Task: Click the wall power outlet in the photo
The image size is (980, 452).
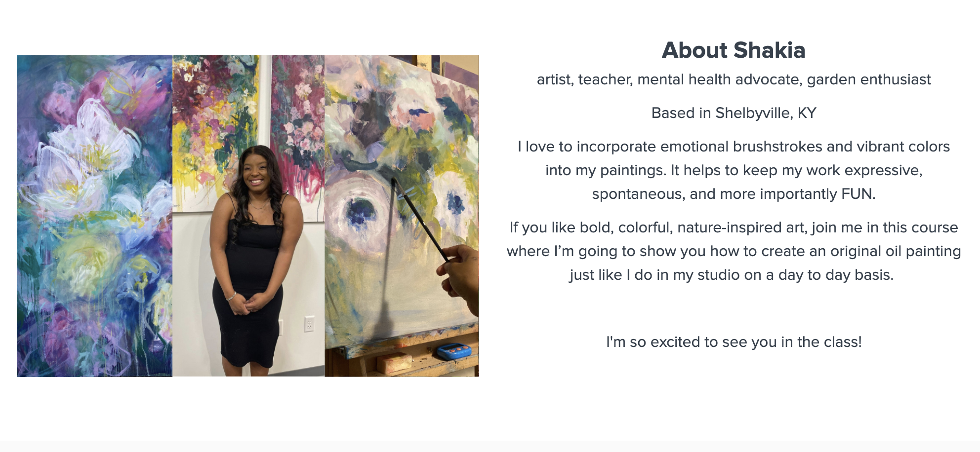Action: point(309,324)
